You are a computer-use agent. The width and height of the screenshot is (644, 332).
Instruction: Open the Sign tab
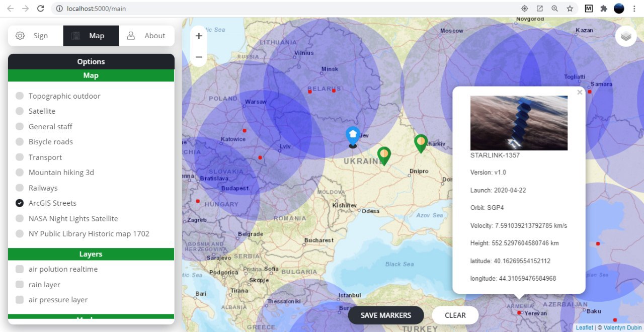pyautogui.click(x=35, y=36)
